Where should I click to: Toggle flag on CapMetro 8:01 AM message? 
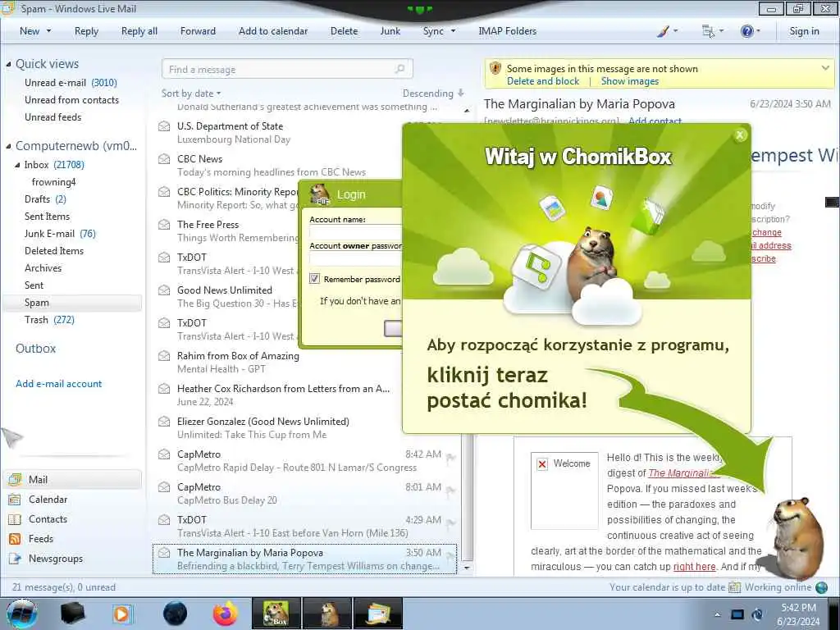pyautogui.click(x=451, y=490)
